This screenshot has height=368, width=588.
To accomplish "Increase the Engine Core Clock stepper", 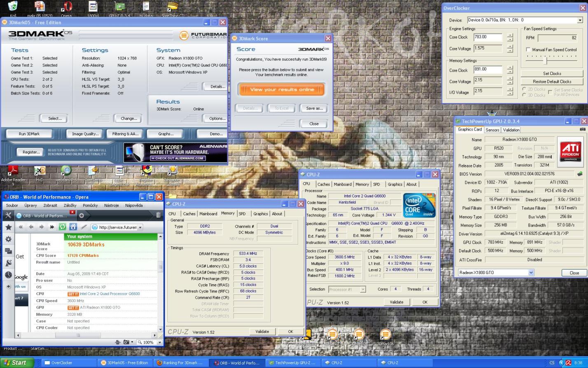I will pos(510,35).
